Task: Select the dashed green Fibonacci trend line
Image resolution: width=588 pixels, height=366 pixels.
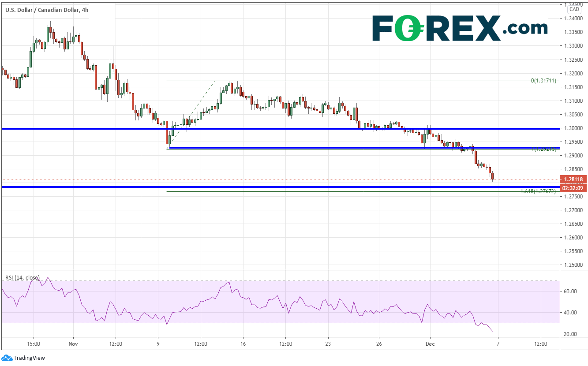Action: (x=191, y=115)
